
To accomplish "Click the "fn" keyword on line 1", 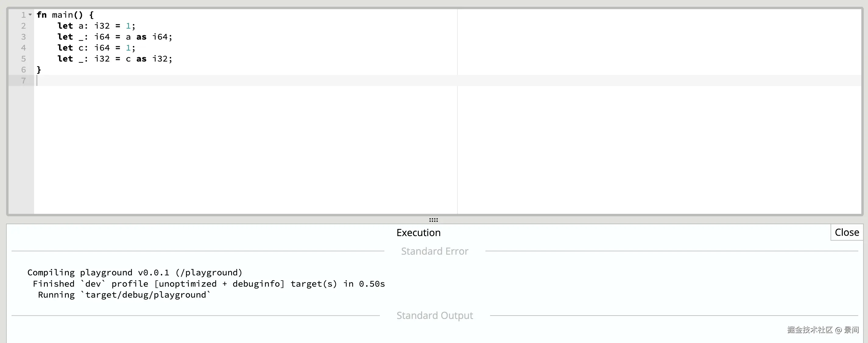I will click(41, 15).
